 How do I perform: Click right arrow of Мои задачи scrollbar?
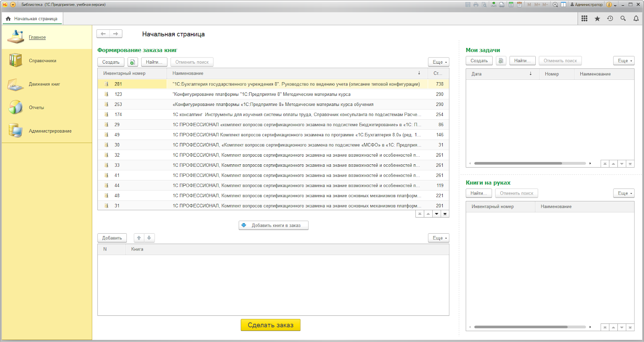590,164
